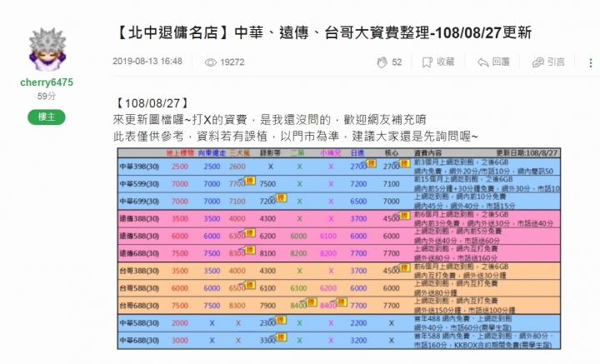Click the 核心 column header
This screenshot has height=364, width=600.
391,153
